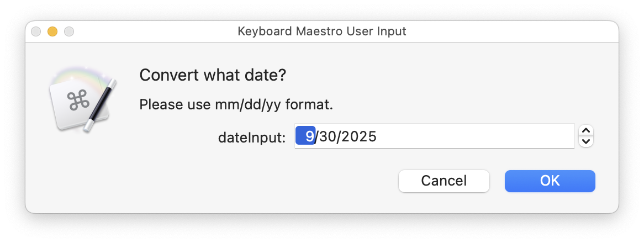Screen dimensions: 644x243
Task: Click the disabled zoom window button
Action: [x=68, y=31]
